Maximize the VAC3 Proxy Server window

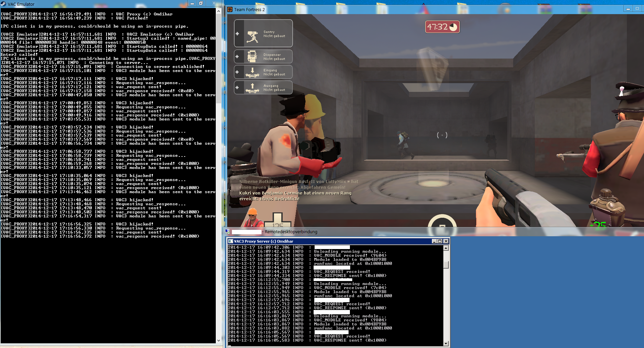click(440, 241)
